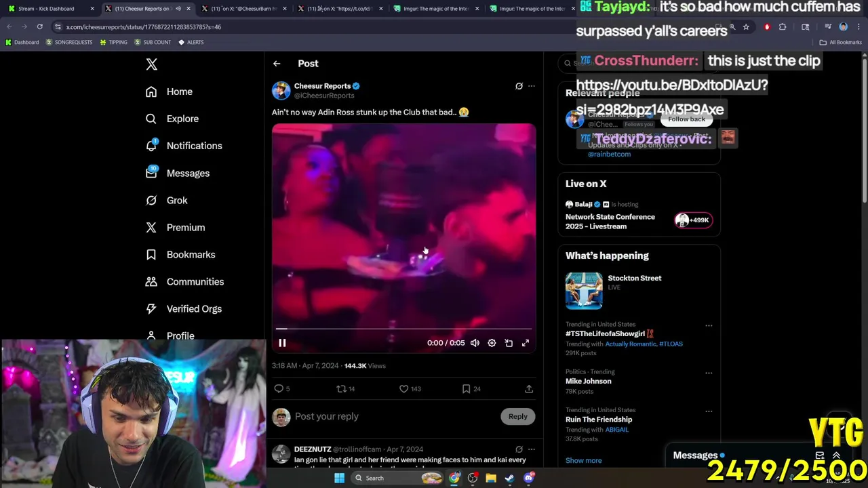Click Follow back button
Image resolution: width=868 pixels, height=488 pixels.
tap(686, 119)
